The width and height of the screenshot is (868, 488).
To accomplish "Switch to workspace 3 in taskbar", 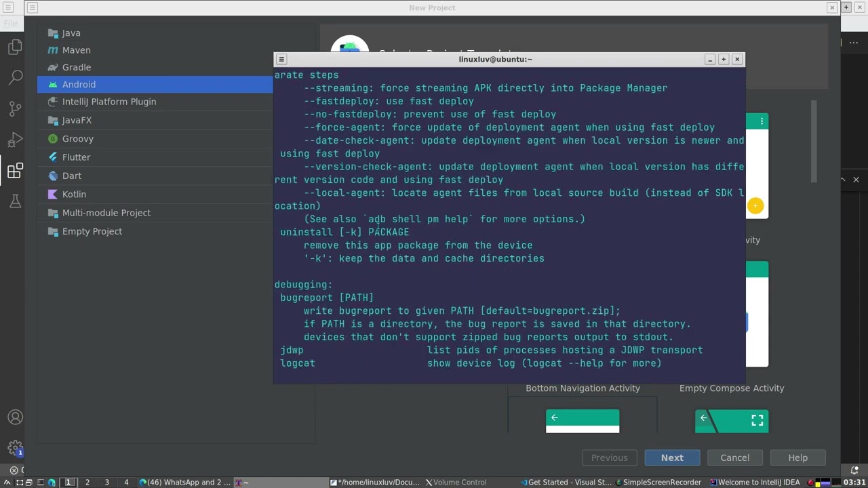I will point(106,482).
